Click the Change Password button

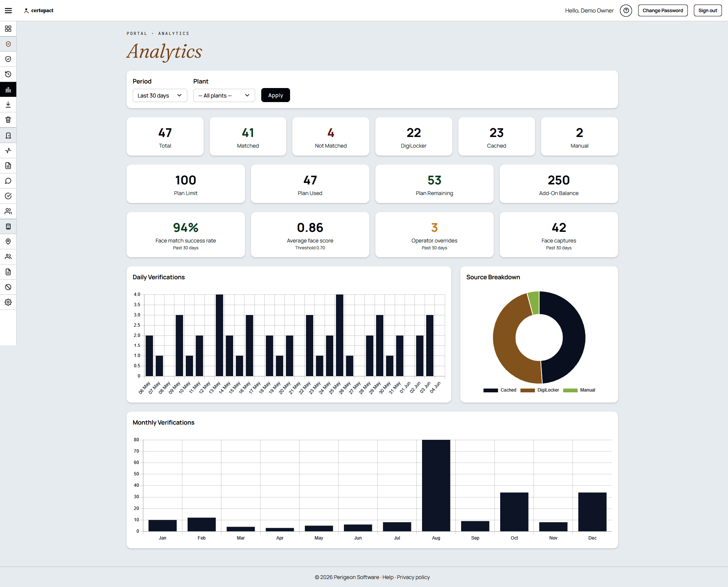(x=663, y=11)
